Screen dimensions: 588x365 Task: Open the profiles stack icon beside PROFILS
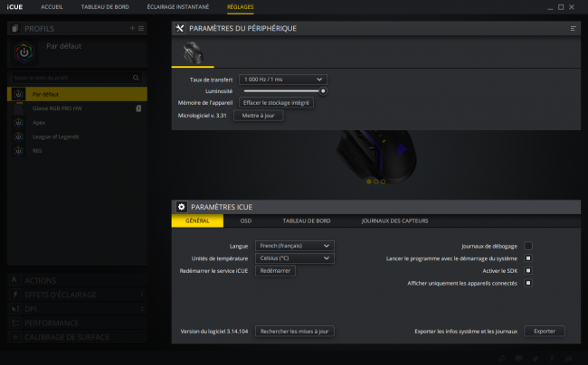15,28
